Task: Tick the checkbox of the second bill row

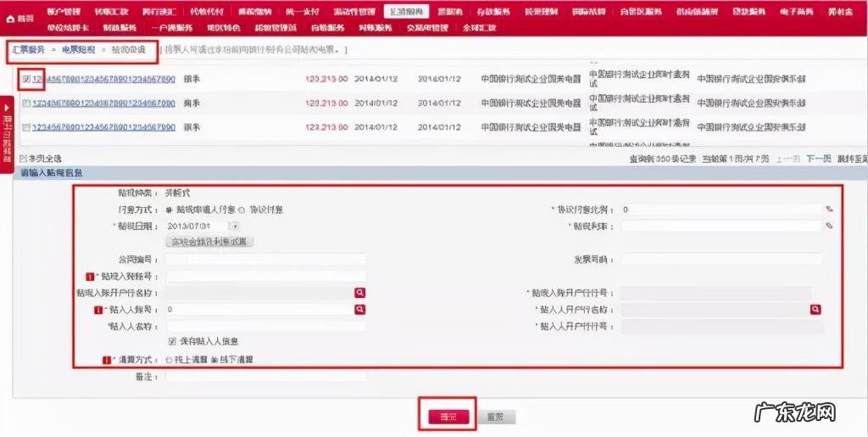Action: (x=26, y=103)
